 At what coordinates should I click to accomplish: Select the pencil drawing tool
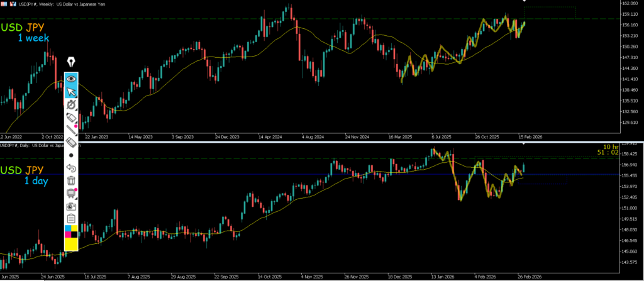71,118
